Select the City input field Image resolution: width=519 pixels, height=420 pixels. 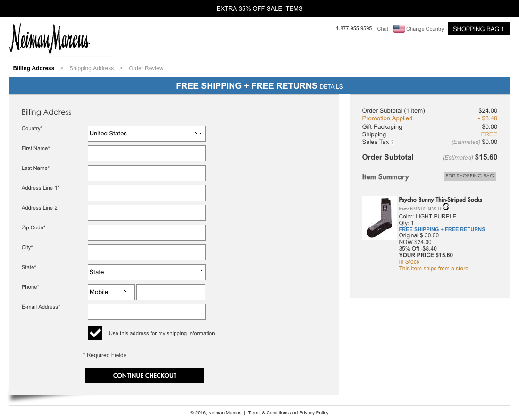[147, 252]
